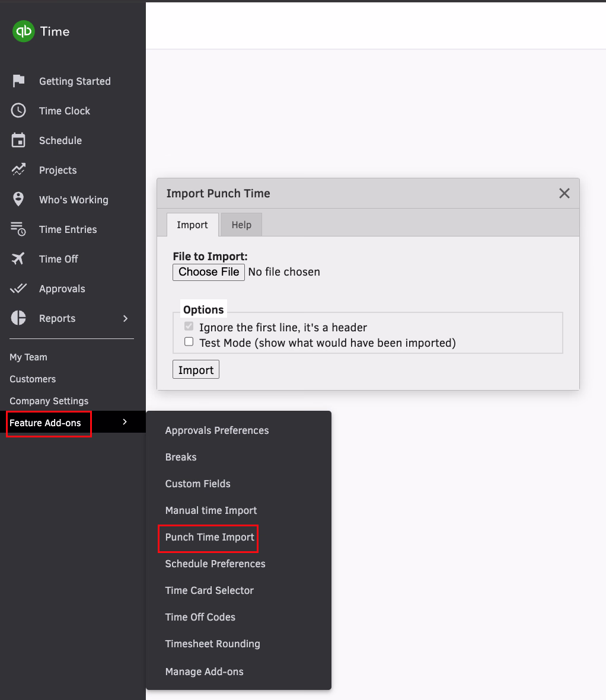Open Company Settings in sidebar
This screenshot has width=606, height=700.
(49, 401)
